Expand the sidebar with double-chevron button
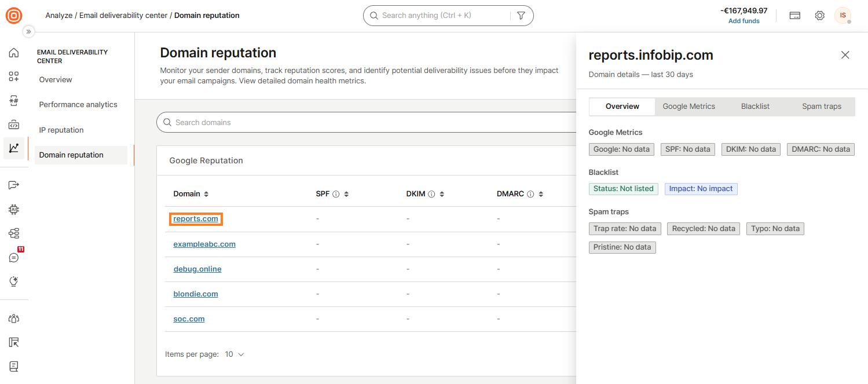Image resolution: width=868 pixels, height=384 pixels. tap(28, 32)
